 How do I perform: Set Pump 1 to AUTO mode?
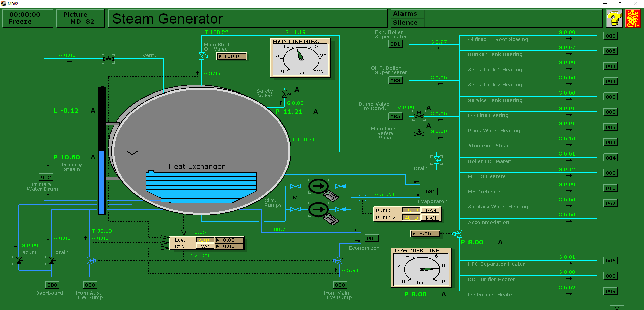pyautogui.click(x=411, y=210)
